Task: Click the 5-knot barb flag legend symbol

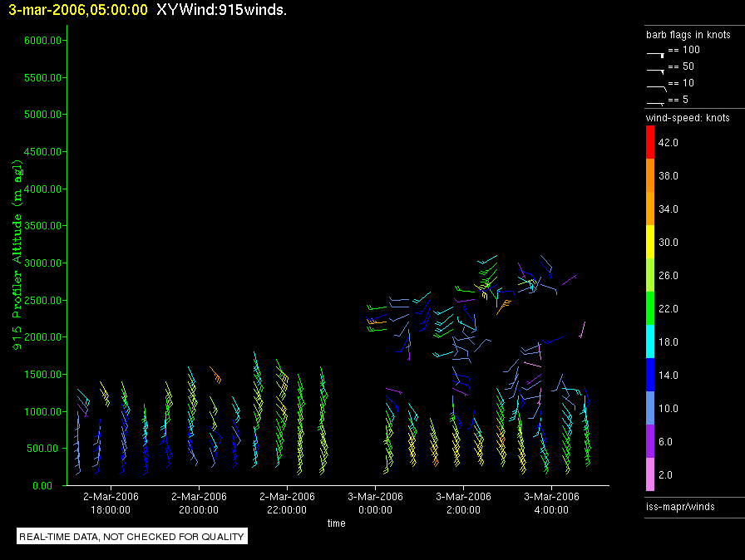Action: (x=655, y=102)
